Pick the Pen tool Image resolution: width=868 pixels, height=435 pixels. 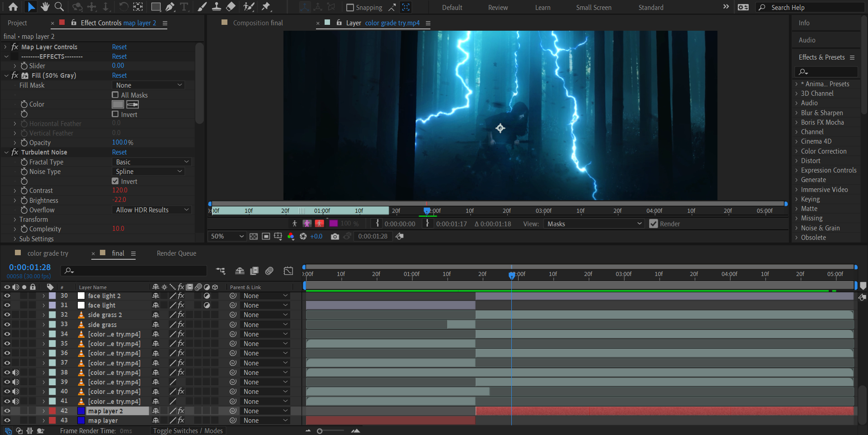(170, 7)
